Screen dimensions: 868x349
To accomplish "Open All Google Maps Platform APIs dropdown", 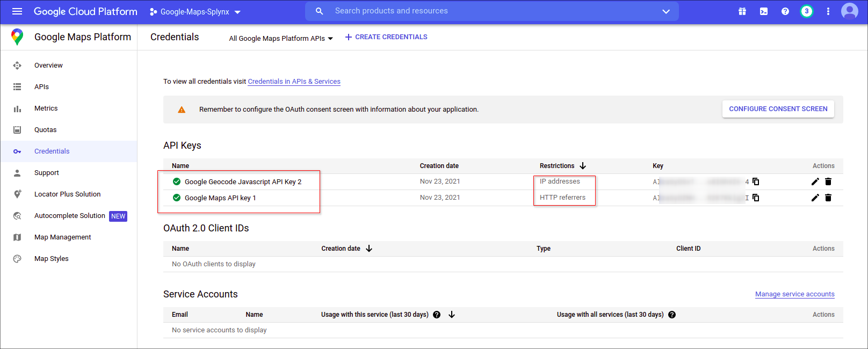I will pyautogui.click(x=281, y=38).
